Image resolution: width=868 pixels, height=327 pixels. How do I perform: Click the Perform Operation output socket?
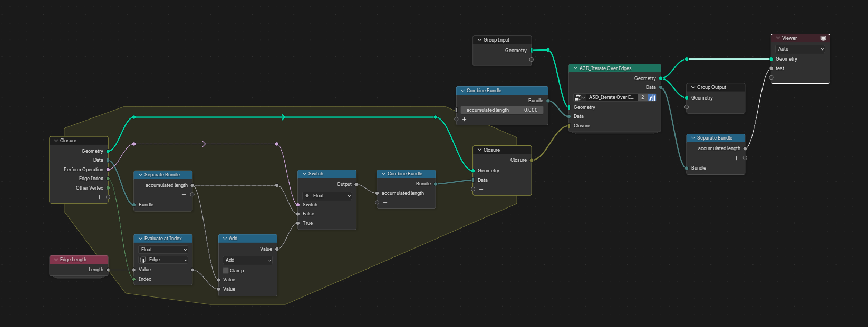pos(108,170)
